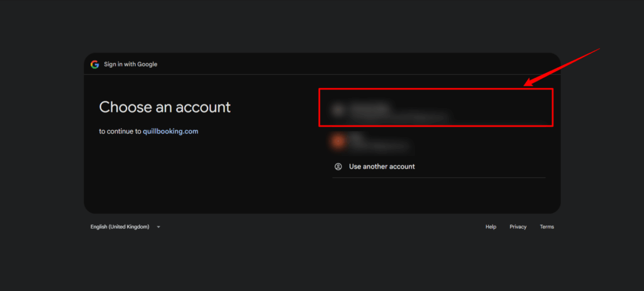The width and height of the screenshot is (644, 291).
Task: Click the Google 'G' logo
Action: click(x=95, y=64)
